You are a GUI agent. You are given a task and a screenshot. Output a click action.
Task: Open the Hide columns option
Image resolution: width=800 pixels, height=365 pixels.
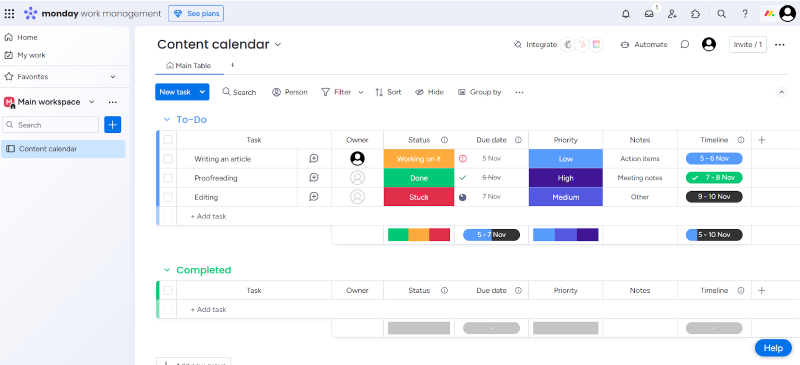coord(429,92)
